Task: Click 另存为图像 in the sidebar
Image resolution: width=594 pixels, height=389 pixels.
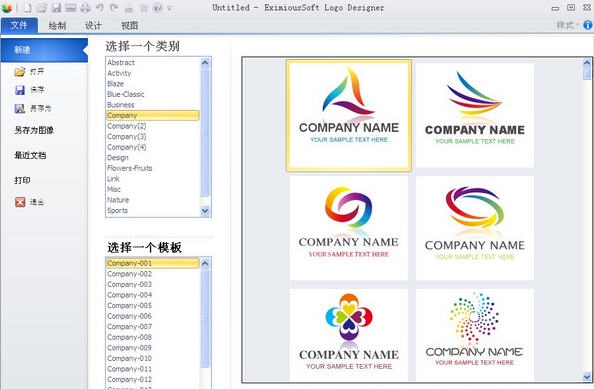Action: [x=34, y=130]
